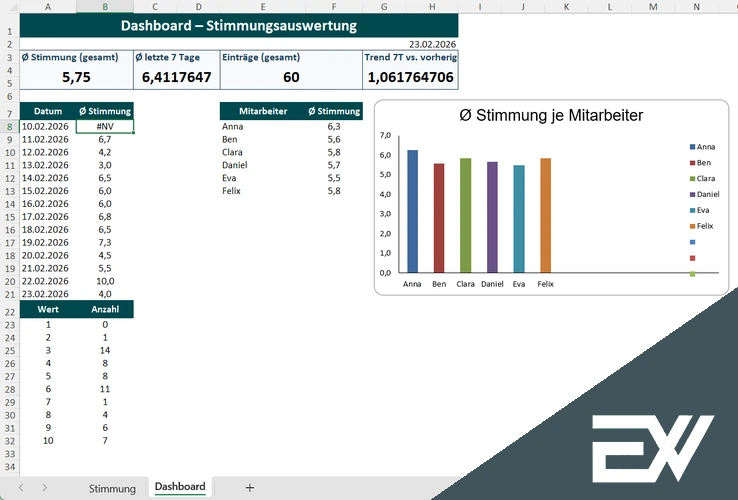This screenshot has width=738, height=500.
Task: Click date cell 10.02.2026
Action: [48, 127]
